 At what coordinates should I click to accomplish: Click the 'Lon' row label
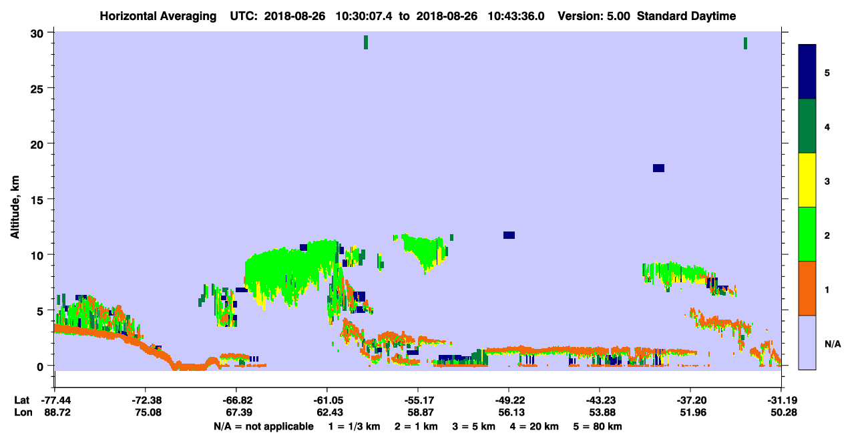click(22, 413)
